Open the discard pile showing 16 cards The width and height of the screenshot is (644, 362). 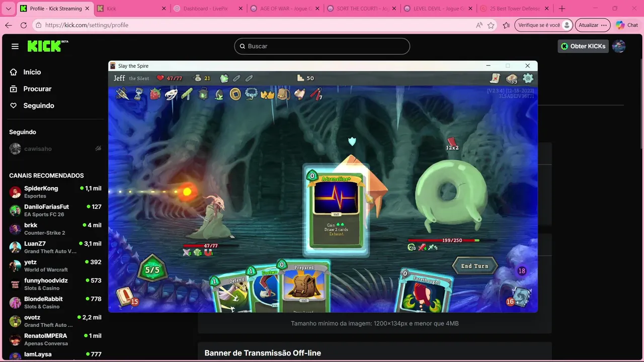(520, 296)
